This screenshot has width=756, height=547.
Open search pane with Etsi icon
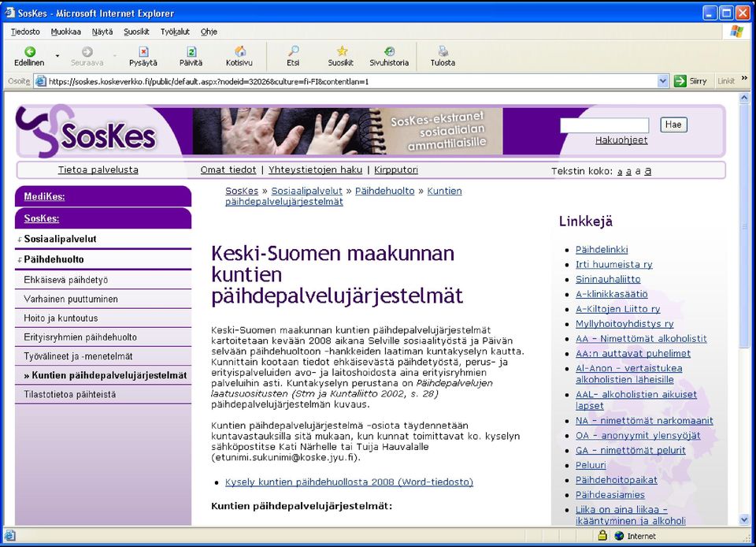[x=293, y=51]
